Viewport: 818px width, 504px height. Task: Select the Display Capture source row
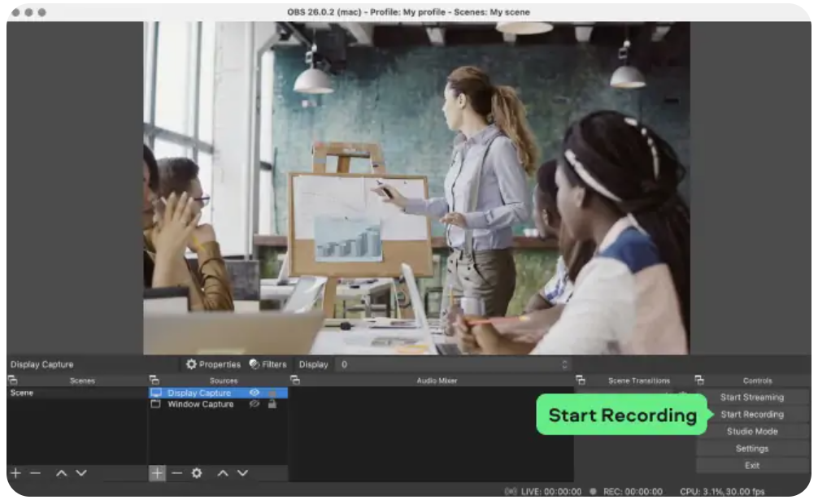(218, 393)
